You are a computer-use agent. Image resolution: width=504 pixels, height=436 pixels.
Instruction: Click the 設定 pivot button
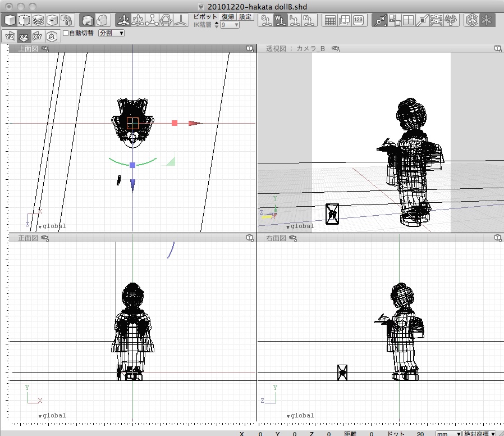(x=245, y=17)
